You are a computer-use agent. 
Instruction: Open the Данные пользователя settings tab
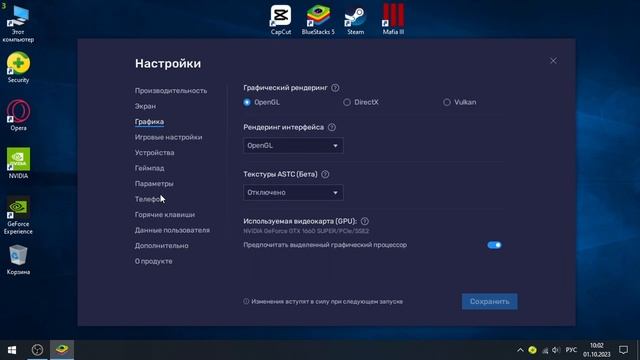click(172, 230)
